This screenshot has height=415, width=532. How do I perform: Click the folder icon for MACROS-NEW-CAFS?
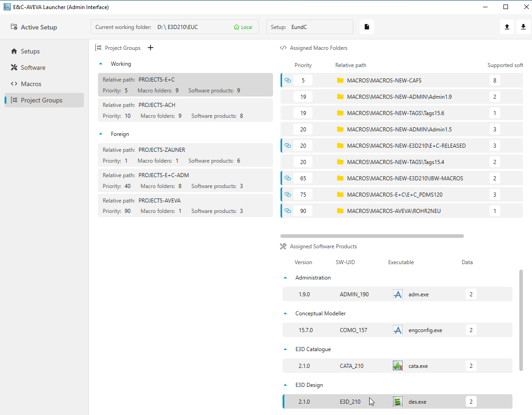[x=340, y=80]
